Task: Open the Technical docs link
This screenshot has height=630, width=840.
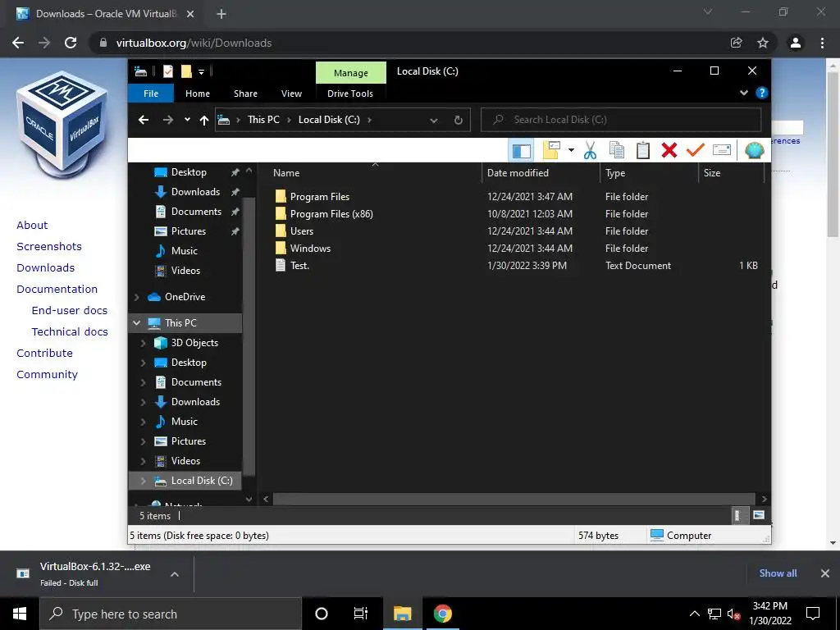Action: pyautogui.click(x=70, y=331)
